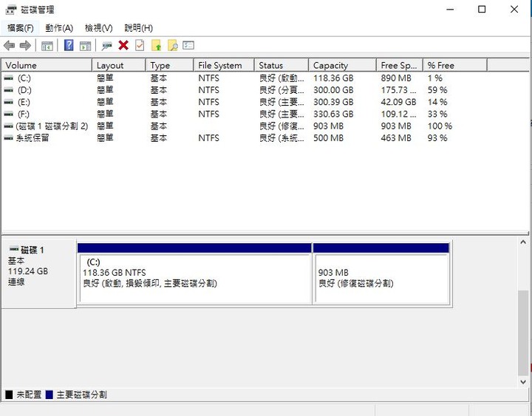Click the disk icon next to 磁碟 1

tap(14, 250)
